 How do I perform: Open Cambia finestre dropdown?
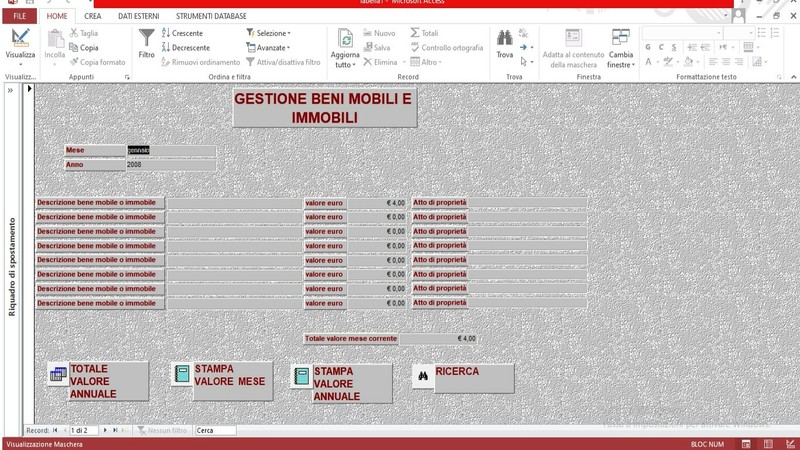621,49
